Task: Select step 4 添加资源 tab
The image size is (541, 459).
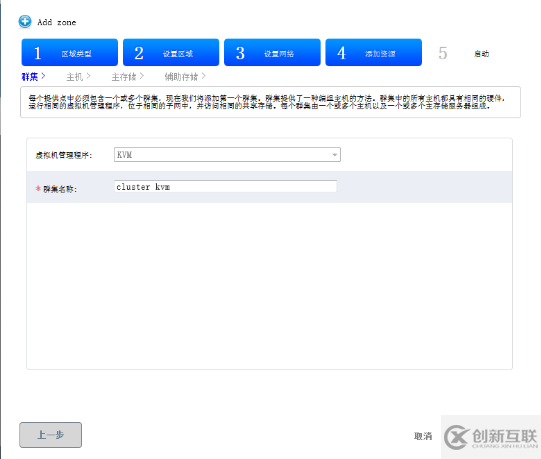Action: click(373, 52)
